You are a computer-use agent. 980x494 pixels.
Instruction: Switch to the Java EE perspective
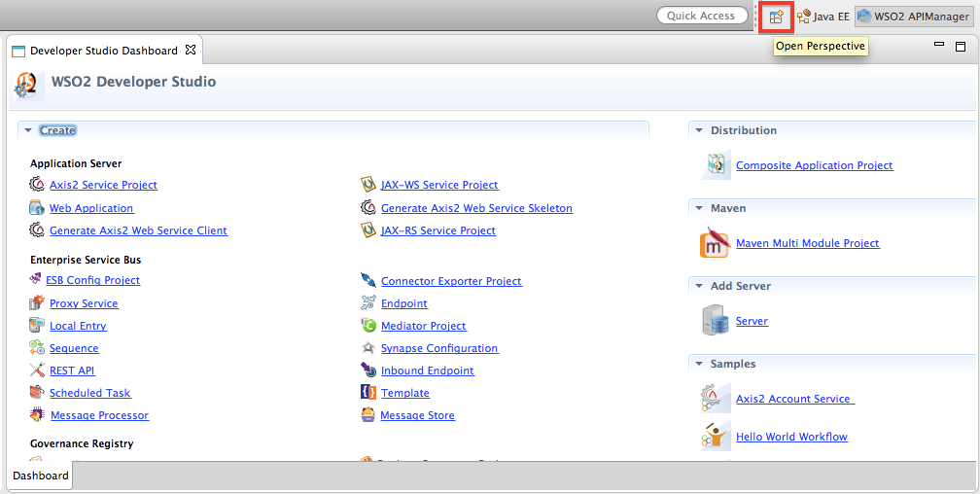pos(823,17)
